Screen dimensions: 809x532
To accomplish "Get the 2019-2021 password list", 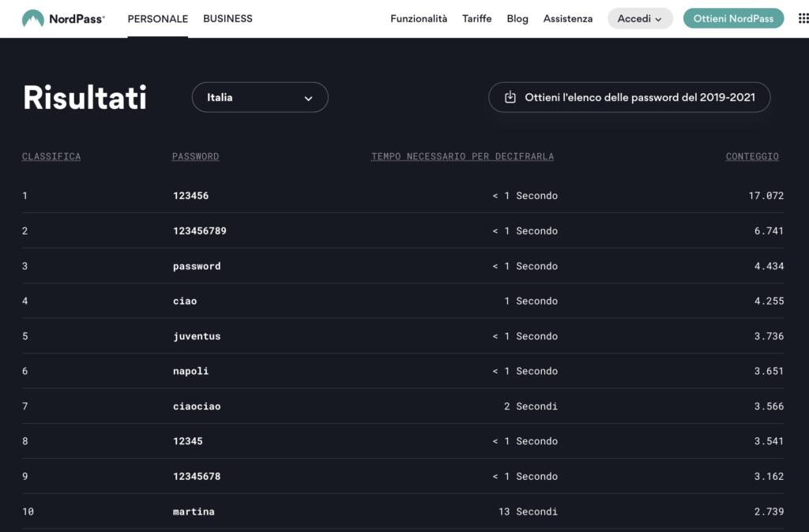I will 639,97.
